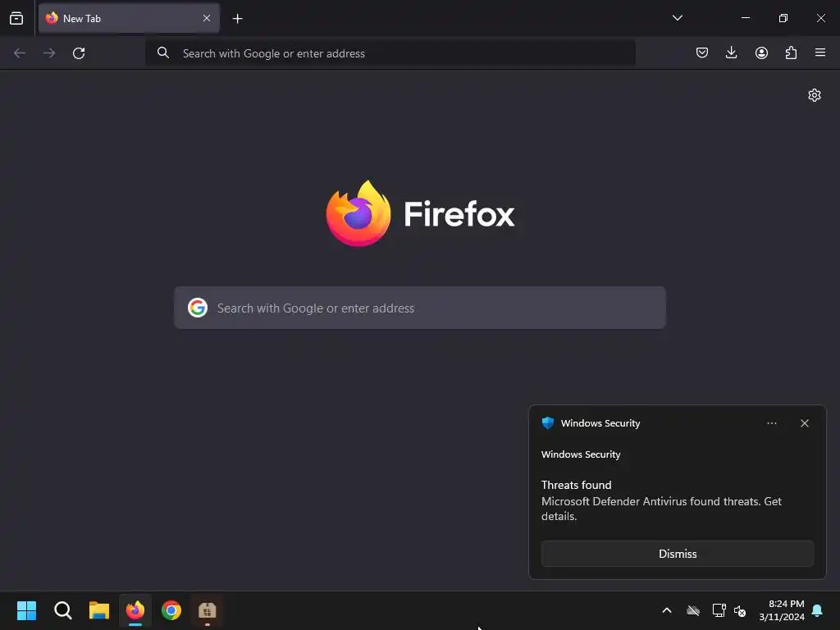Reload the current page
Screen dimensions: 840x630
pos(79,53)
